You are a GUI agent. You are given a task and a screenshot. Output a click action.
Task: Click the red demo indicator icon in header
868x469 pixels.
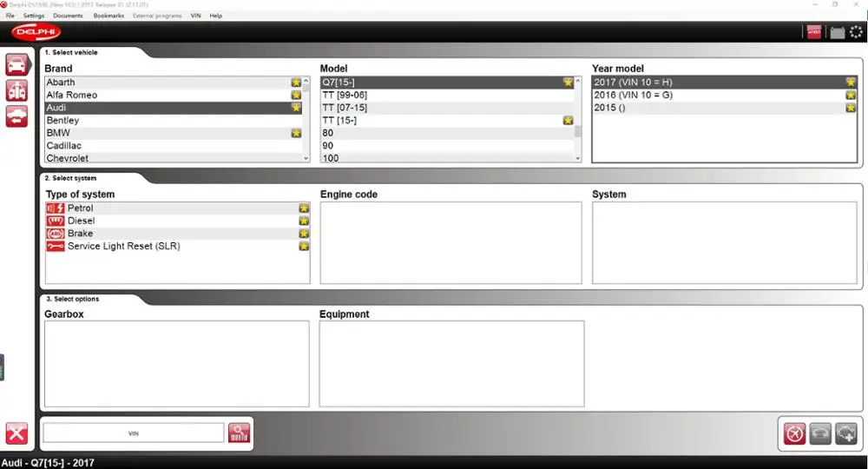(814, 32)
